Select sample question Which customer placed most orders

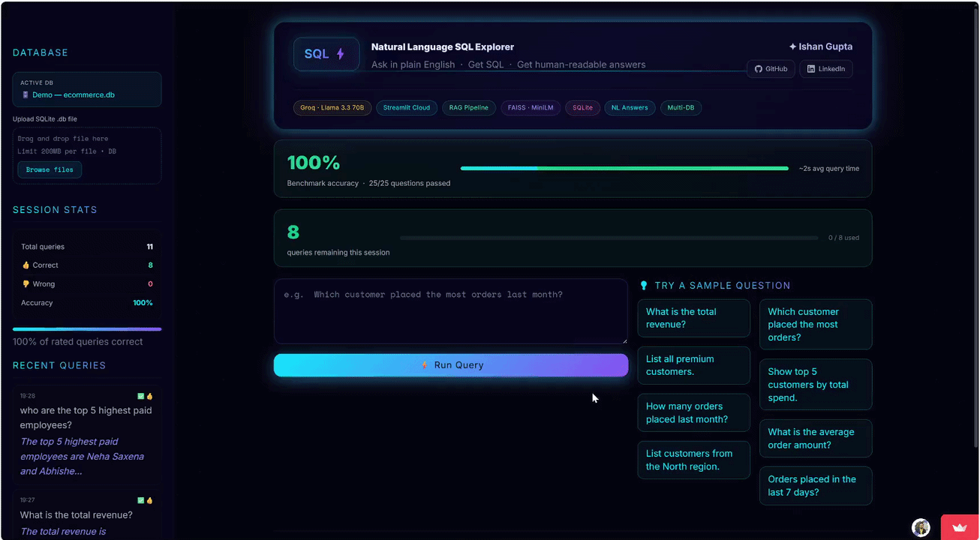(x=816, y=325)
